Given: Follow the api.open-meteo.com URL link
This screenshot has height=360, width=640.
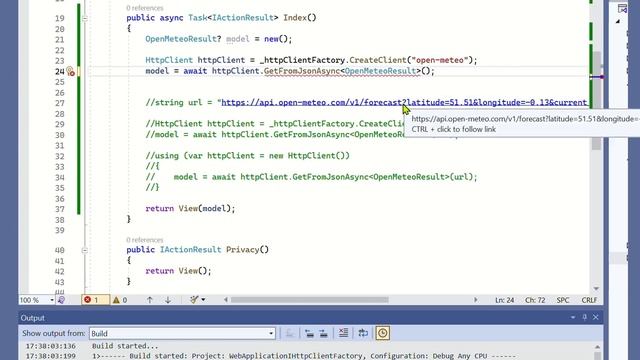Looking at the screenshot, I should pyautogui.click(x=404, y=103).
